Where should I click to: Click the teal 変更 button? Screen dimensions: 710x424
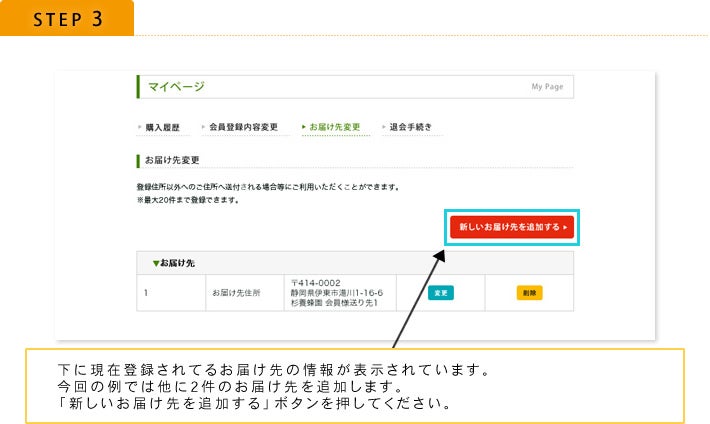440,293
